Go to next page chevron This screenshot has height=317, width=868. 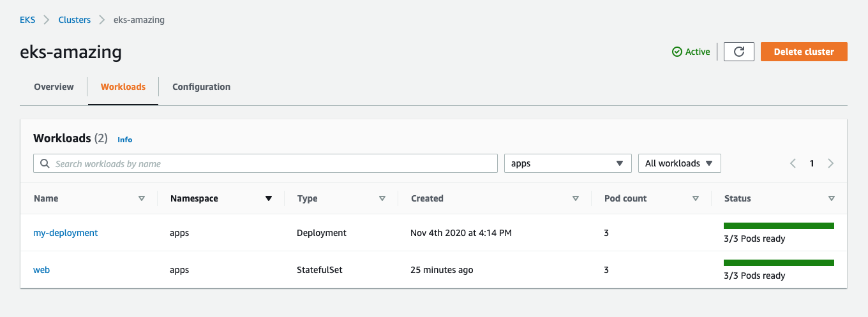click(x=830, y=163)
